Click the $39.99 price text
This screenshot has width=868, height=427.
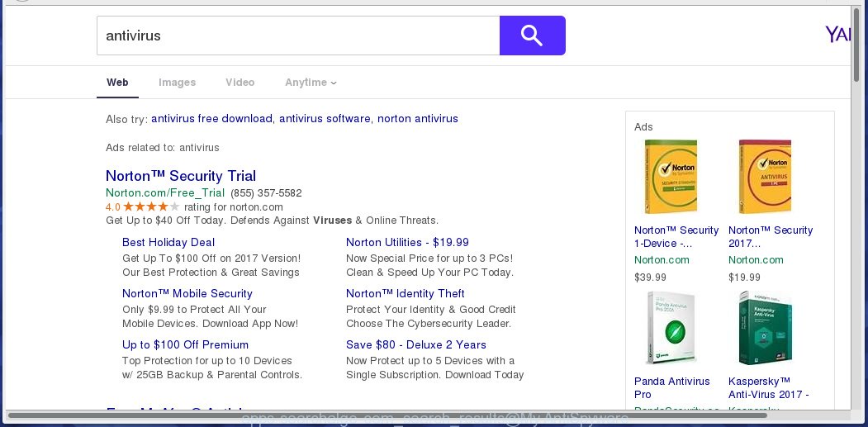click(x=651, y=277)
